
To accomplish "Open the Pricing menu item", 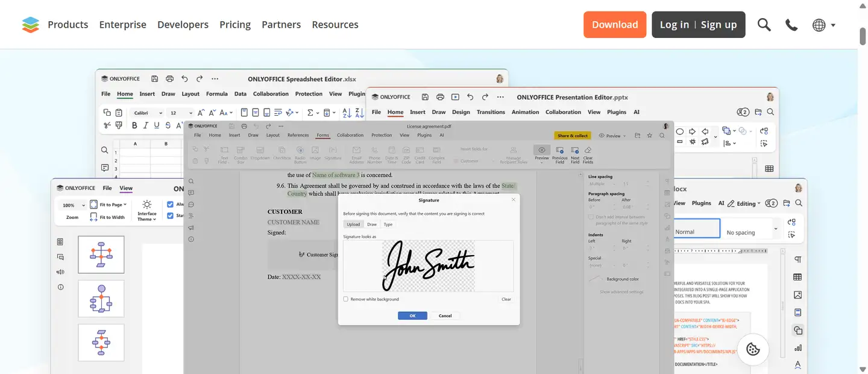I will coord(235,25).
